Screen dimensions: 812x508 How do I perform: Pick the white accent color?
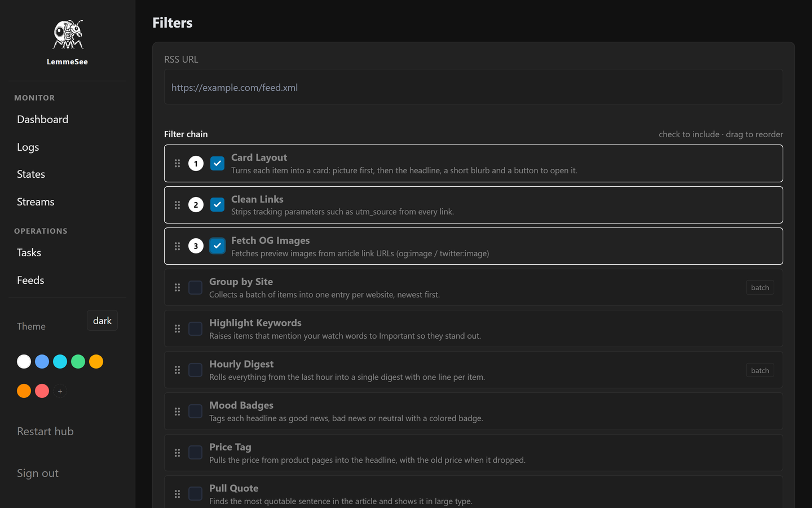(24, 361)
